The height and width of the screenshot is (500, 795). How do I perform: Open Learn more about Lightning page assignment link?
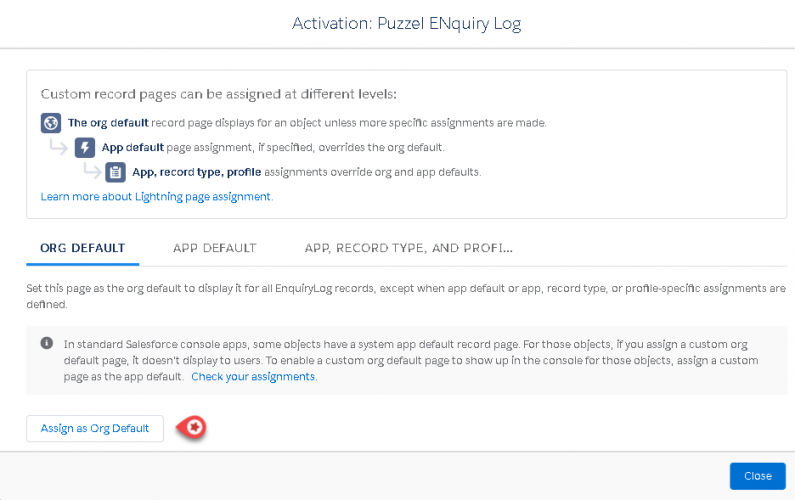tap(156, 197)
